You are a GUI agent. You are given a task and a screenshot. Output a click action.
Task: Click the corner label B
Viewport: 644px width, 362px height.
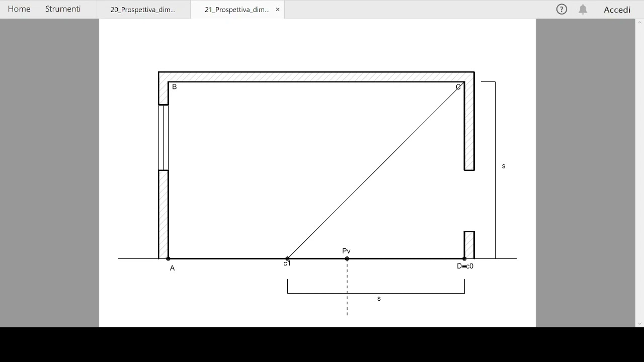pyautogui.click(x=175, y=87)
